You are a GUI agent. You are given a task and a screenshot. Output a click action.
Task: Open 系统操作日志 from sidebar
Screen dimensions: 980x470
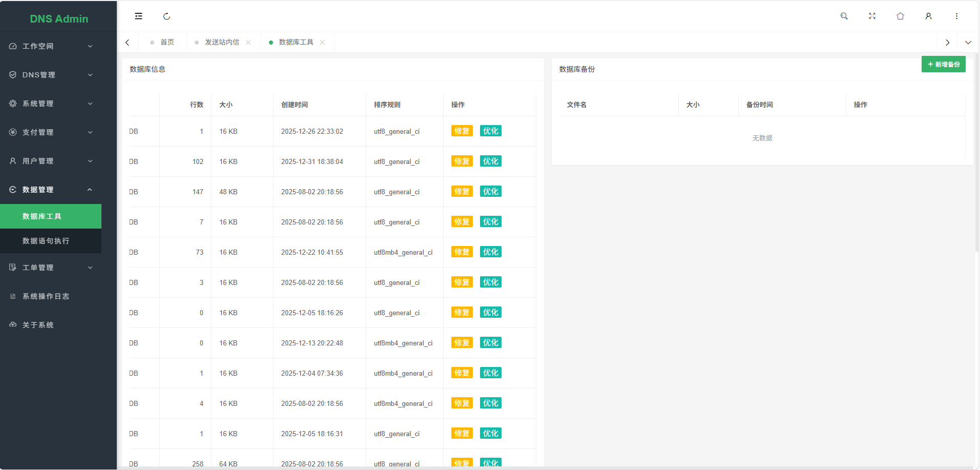pyautogui.click(x=46, y=296)
